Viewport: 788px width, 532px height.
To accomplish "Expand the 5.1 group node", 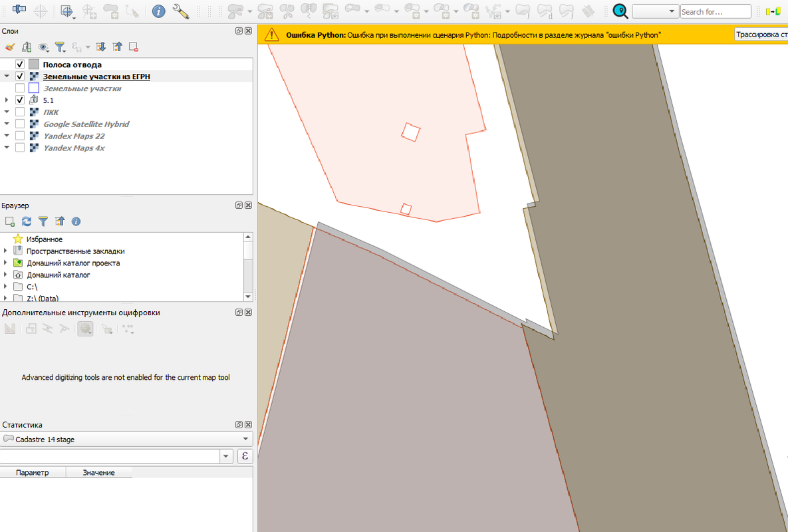I will (7, 100).
